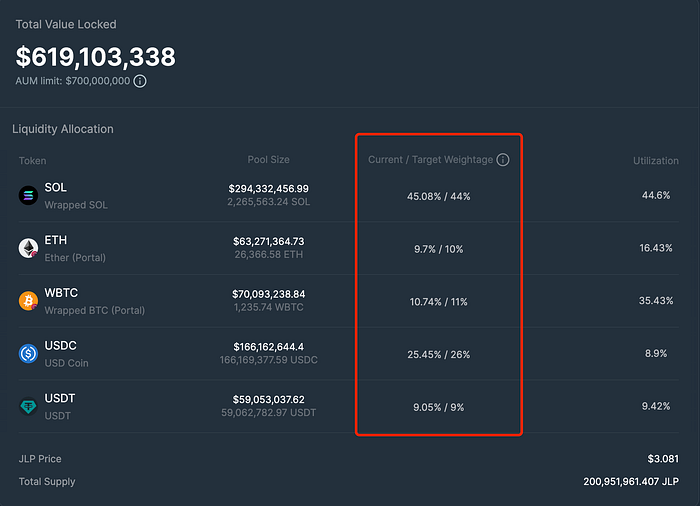This screenshot has height=506, width=700.
Task: Click the ETH token icon
Action: [x=28, y=249]
